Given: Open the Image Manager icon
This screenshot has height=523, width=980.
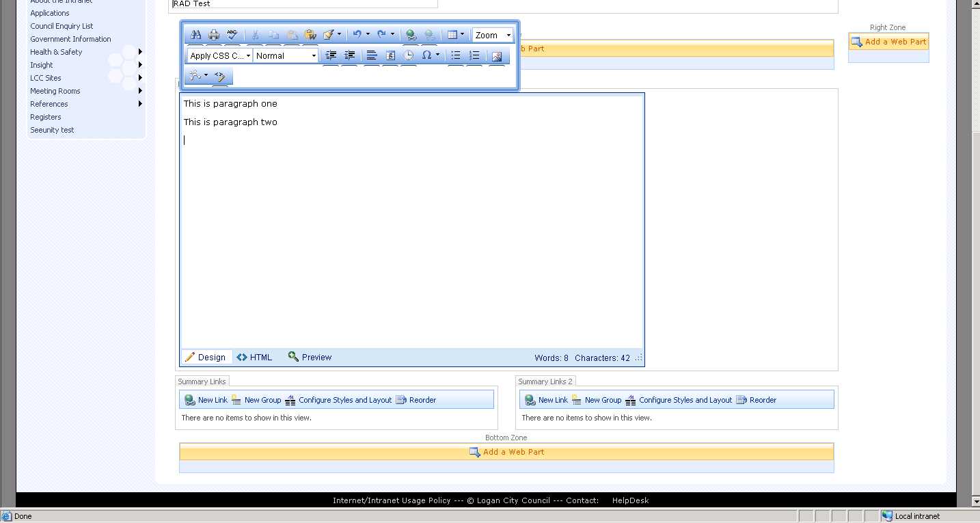Looking at the screenshot, I should coord(497,56).
